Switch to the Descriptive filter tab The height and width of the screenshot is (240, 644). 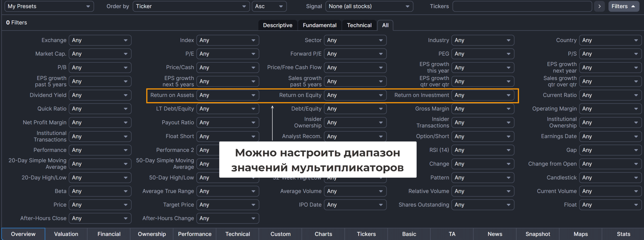277,25
